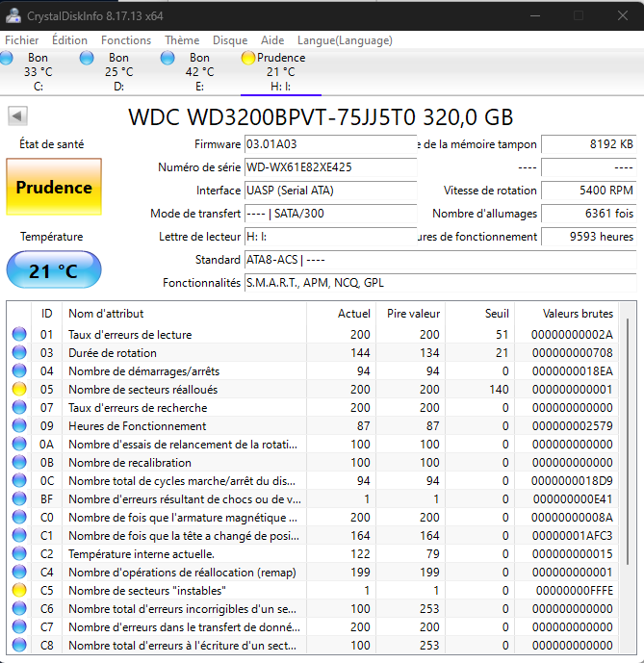Open the Fichier menu

tap(22, 40)
